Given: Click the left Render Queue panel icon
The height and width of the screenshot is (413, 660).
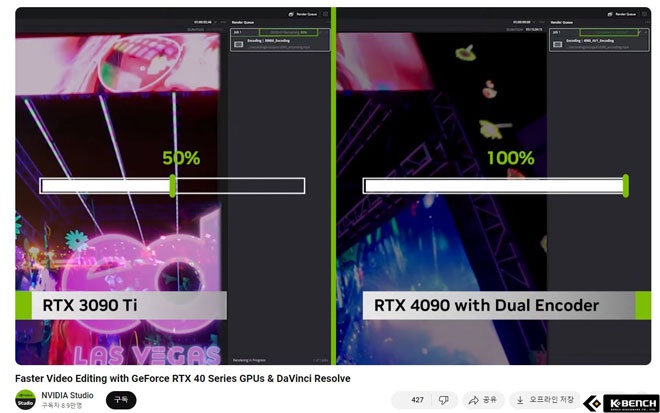Looking at the screenshot, I should (x=290, y=15).
